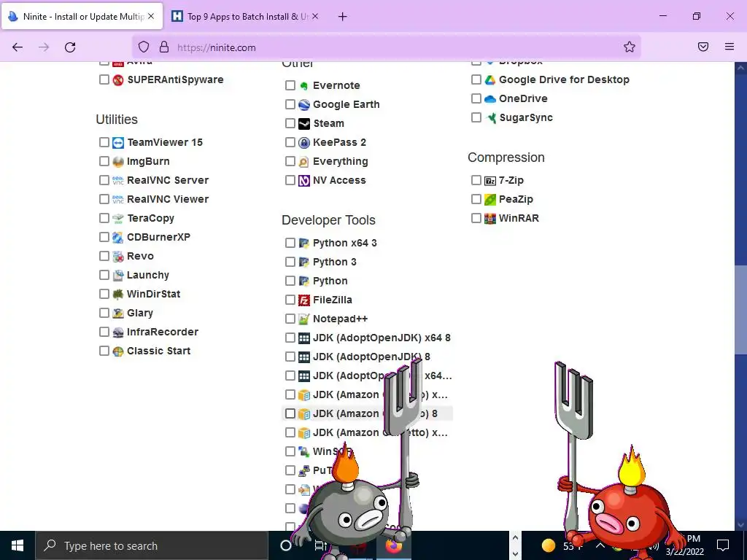Image resolution: width=747 pixels, height=560 pixels.
Task: Check the Evernote checkbox
Action: tap(290, 85)
